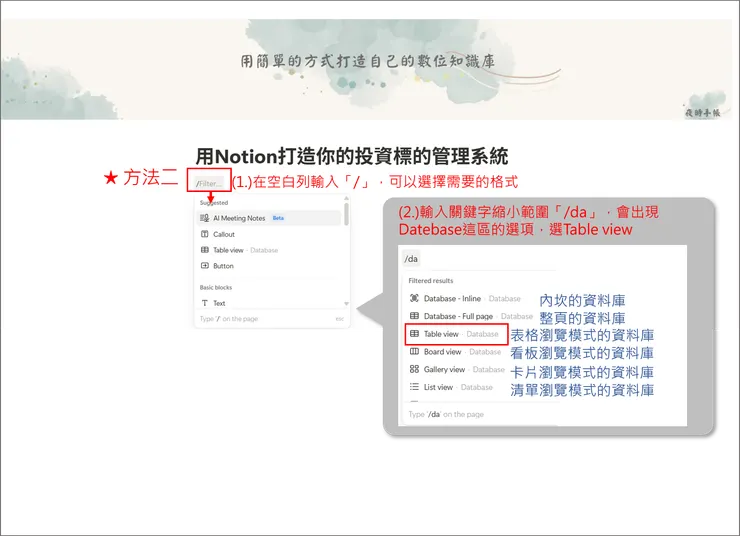The image size is (740, 536).
Task: Click the esc label in the block menu footer
Action: [340, 319]
